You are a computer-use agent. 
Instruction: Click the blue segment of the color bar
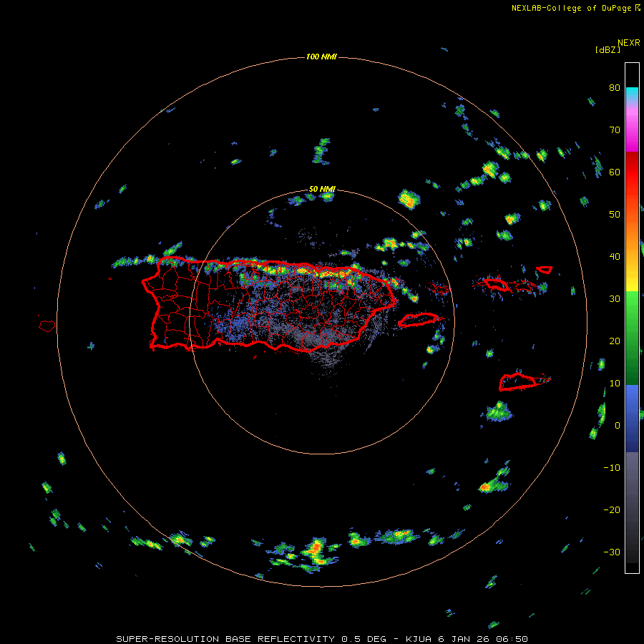coord(632,418)
